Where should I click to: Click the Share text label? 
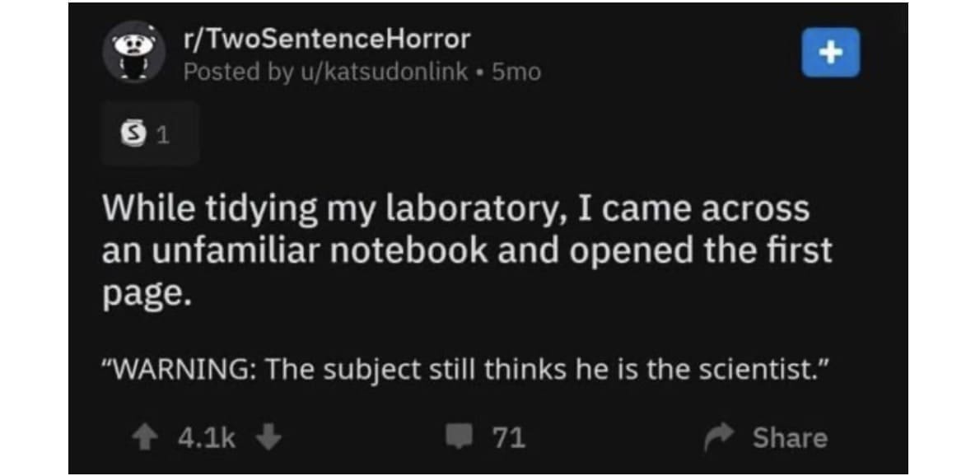pyautogui.click(x=789, y=437)
